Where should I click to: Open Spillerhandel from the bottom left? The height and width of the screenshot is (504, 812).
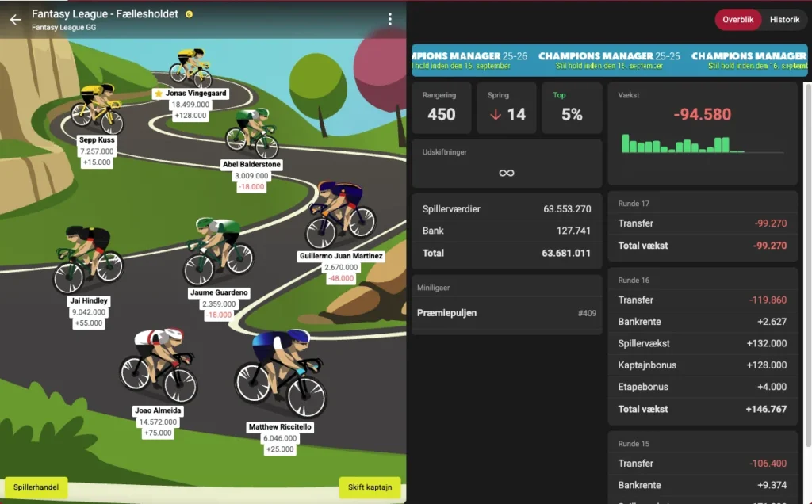point(36,487)
